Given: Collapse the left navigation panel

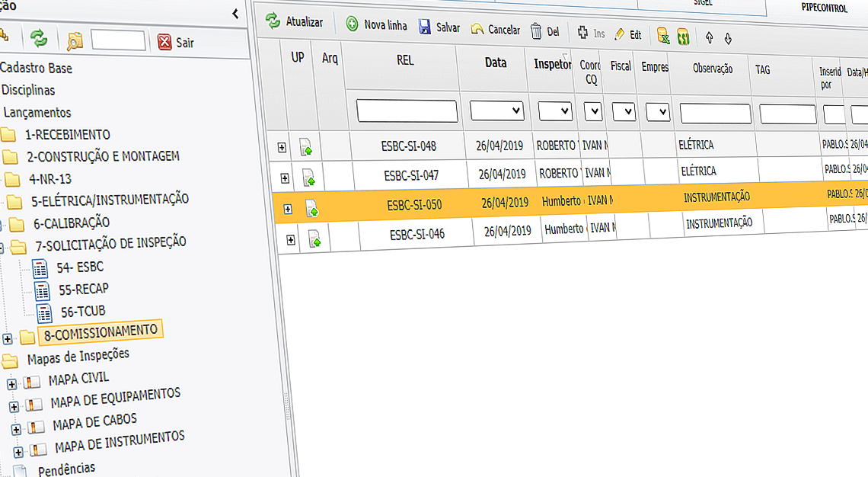Looking at the screenshot, I should coord(235,13).
